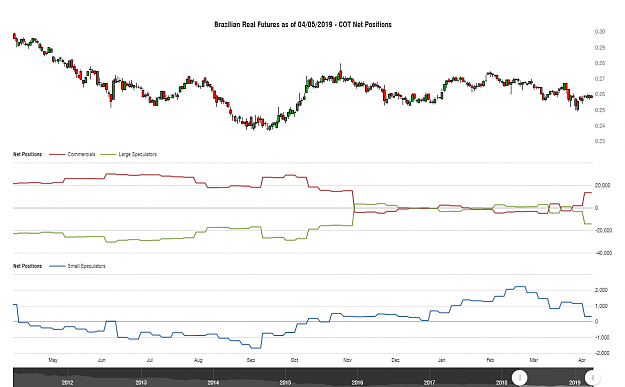The width and height of the screenshot is (625, 387).
Task: Click the right range navigator handle
Action: 592,377
